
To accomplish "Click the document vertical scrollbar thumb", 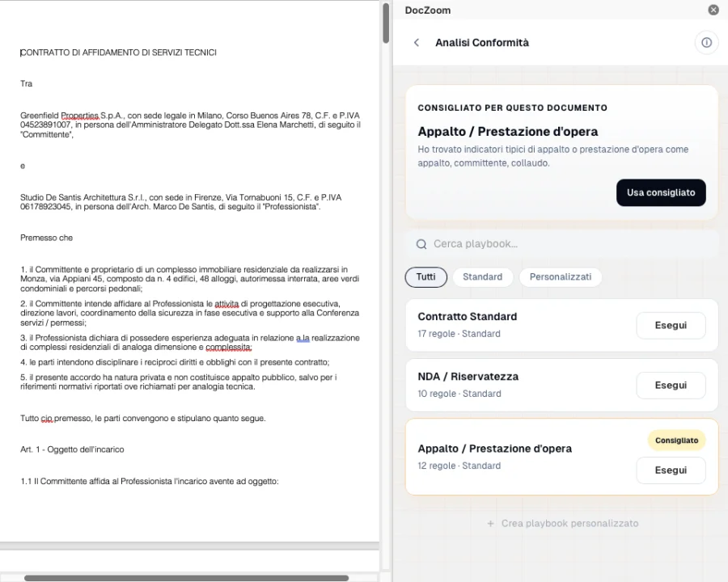I will [x=386, y=23].
